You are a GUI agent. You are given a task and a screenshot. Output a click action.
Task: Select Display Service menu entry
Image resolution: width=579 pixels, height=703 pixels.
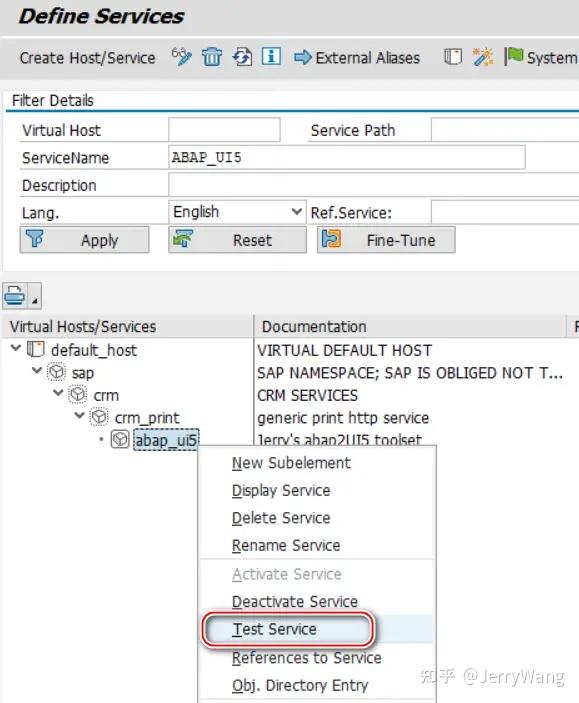[281, 490]
